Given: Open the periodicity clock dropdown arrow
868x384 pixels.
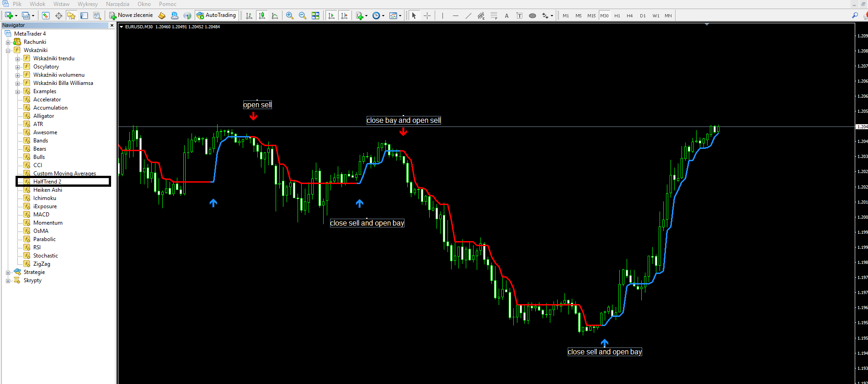Looking at the screenshot, I should 383,16.
